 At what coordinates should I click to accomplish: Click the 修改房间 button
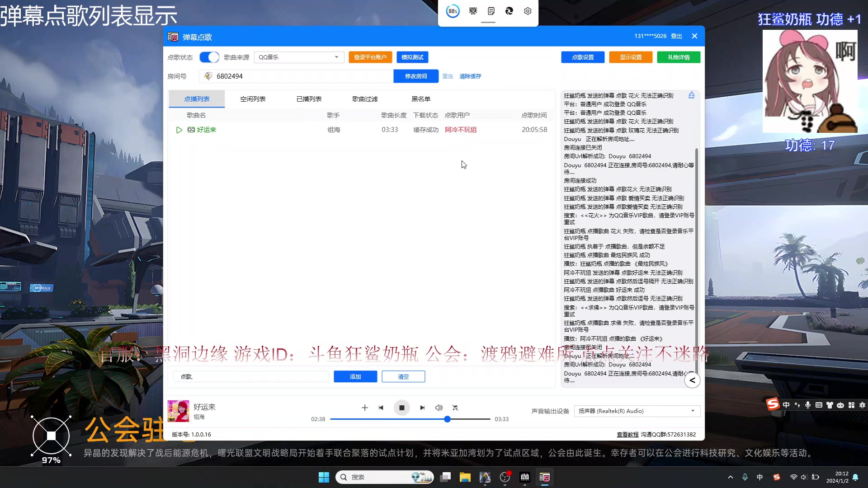[x=416, y=76]
